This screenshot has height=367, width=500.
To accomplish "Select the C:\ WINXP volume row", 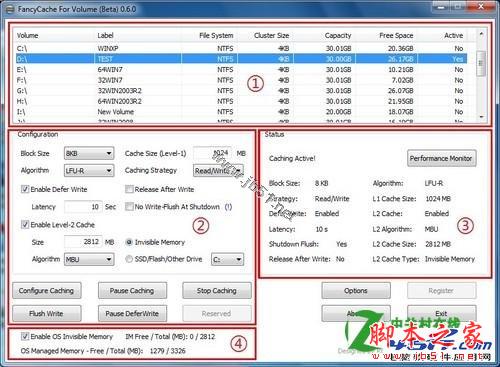I will pyautogui.click(x=241, y=48).
